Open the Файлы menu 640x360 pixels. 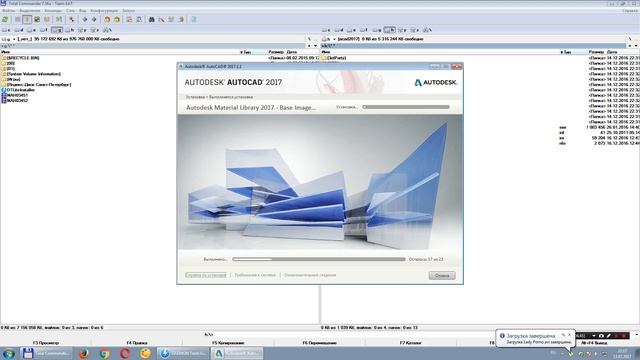point(8,11)
